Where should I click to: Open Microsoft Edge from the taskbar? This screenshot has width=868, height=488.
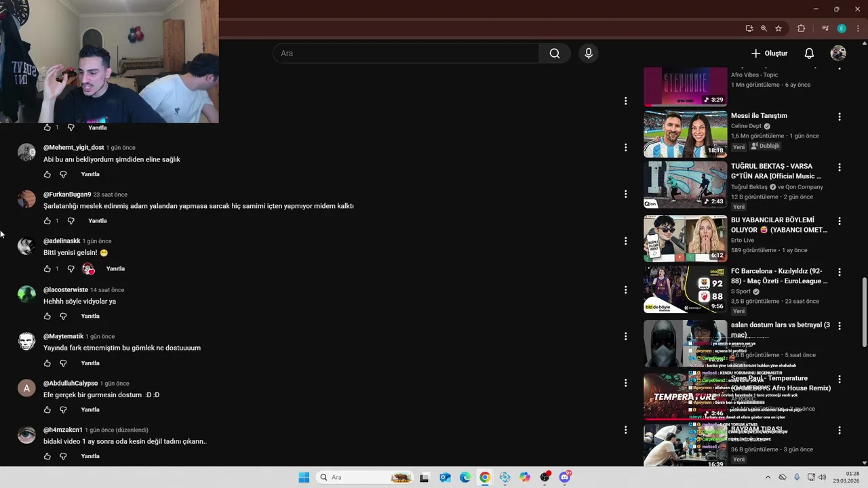click(x=465, y=477)
